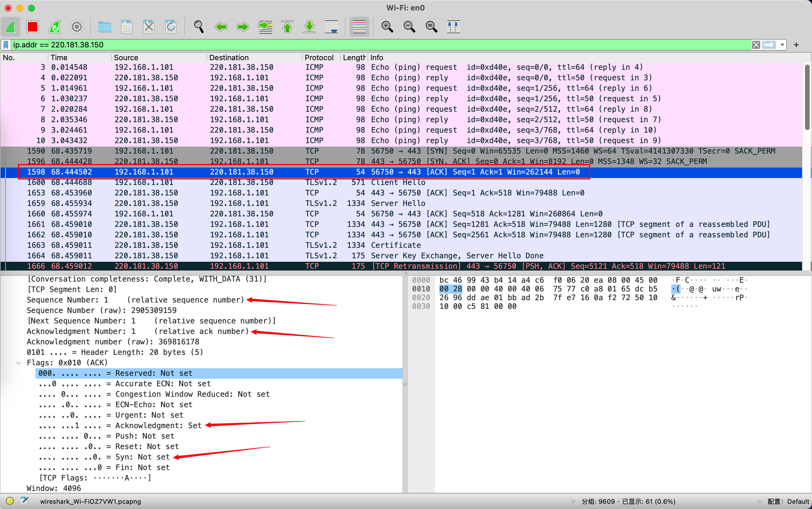
Task: Select packet 1666 TCP Retransmission row
Action: [x=401, y=266]
